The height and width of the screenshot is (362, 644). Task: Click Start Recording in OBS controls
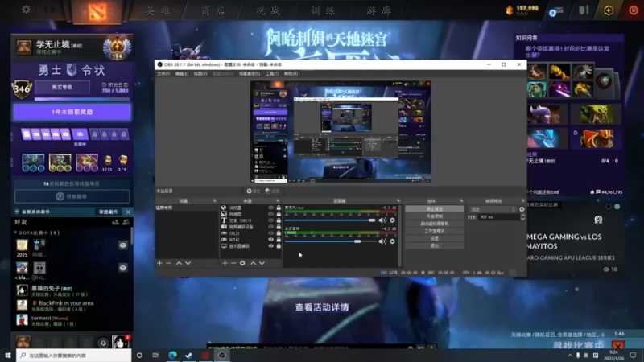pos(435,216)
